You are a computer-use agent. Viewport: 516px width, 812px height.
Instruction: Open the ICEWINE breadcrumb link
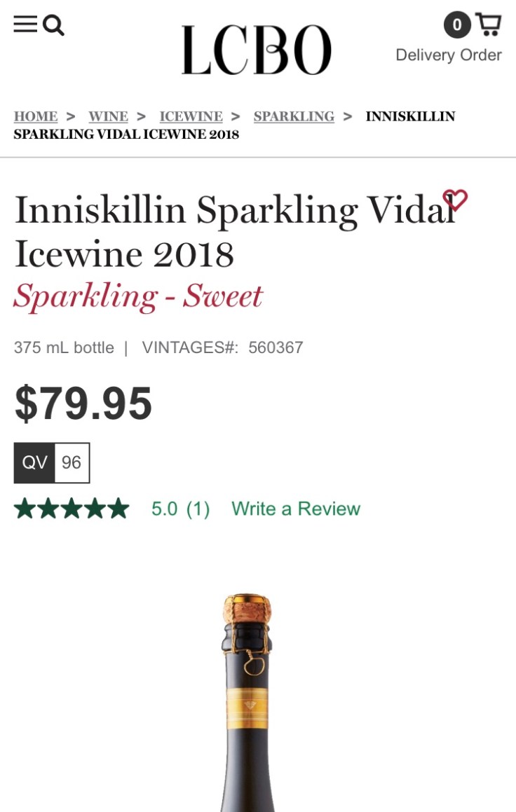191,116
